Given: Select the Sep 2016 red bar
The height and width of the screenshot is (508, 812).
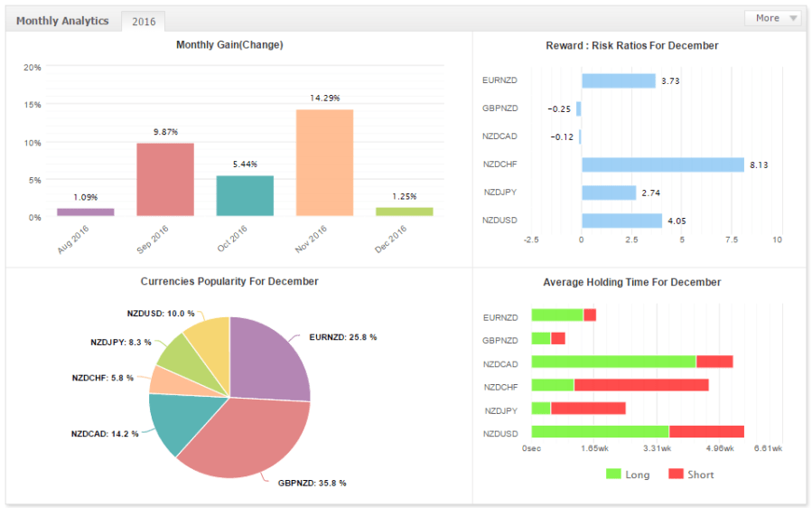Looking at the screenshot, I should [x=165, y=180].
